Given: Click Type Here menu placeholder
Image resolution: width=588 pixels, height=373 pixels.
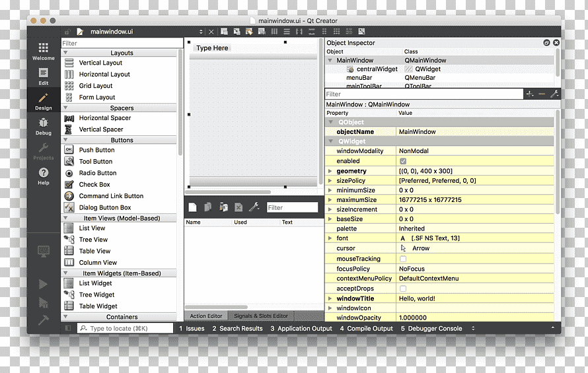Looking at the screenshot, I should click(x=212, y=48).
